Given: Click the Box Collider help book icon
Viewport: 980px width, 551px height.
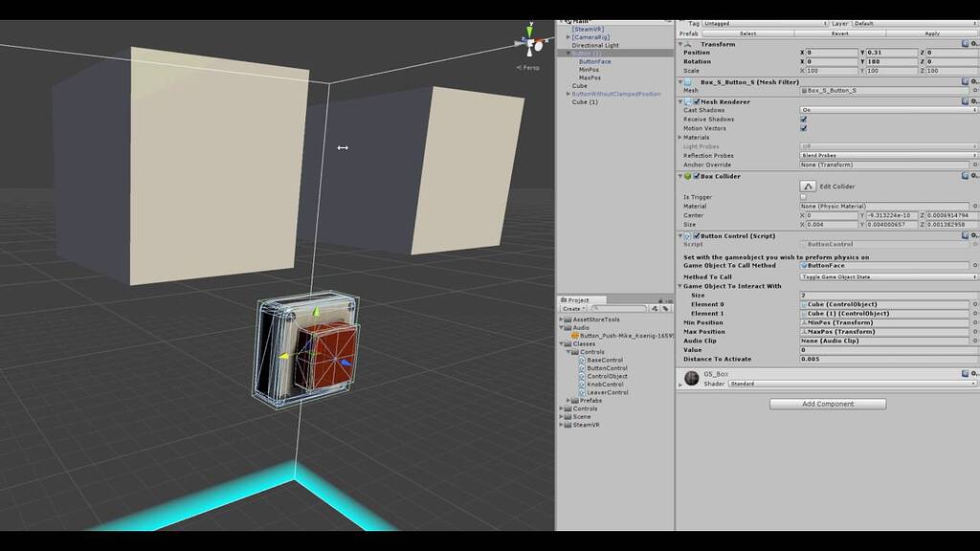Looking at the screenshot, I should point(966,176).
